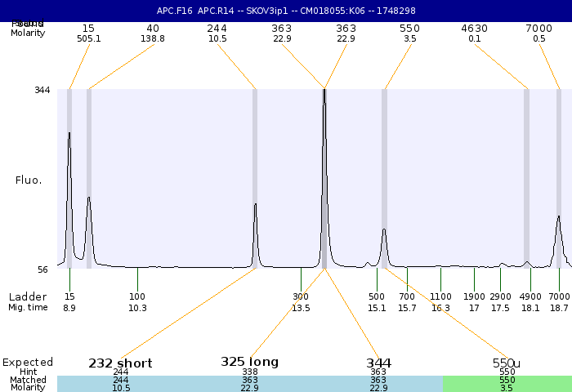Click migration time 15.7 under ladder 700

coord(407,308)
